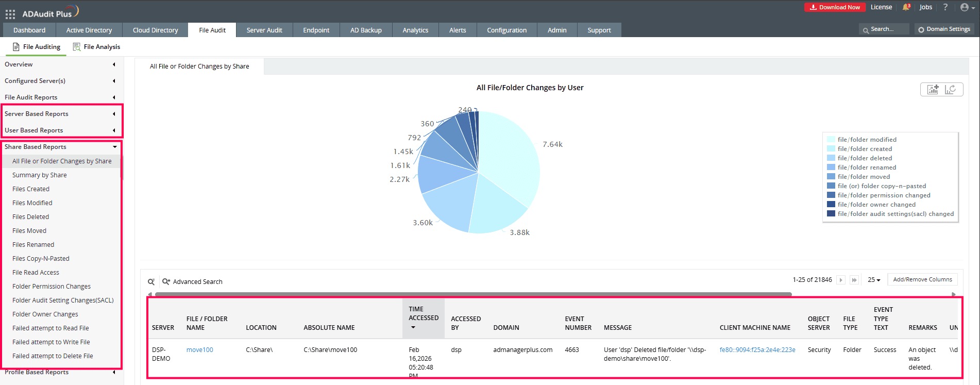Open Files Deleted report

point(31,217)
